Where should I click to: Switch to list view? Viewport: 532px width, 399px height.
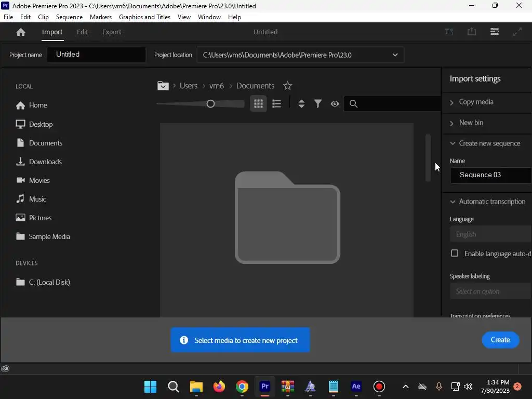[x=276, y=104]
